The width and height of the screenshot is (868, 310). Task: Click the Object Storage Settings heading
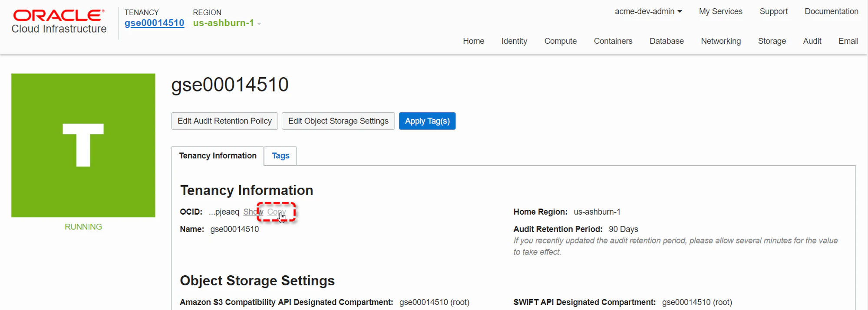[x=257, y=281]
